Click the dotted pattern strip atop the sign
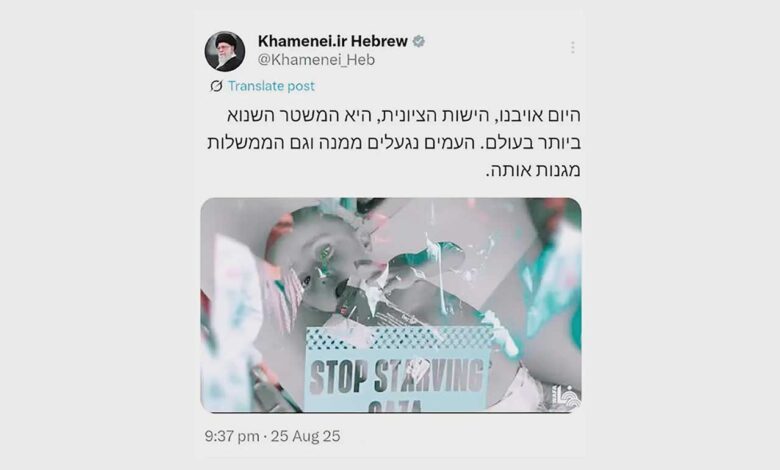 tap(398, 338)
